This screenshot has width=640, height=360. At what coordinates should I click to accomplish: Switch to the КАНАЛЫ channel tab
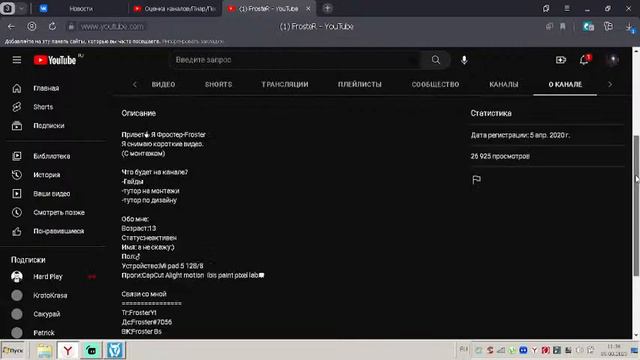pyautogui.click(x=504, y=84)
